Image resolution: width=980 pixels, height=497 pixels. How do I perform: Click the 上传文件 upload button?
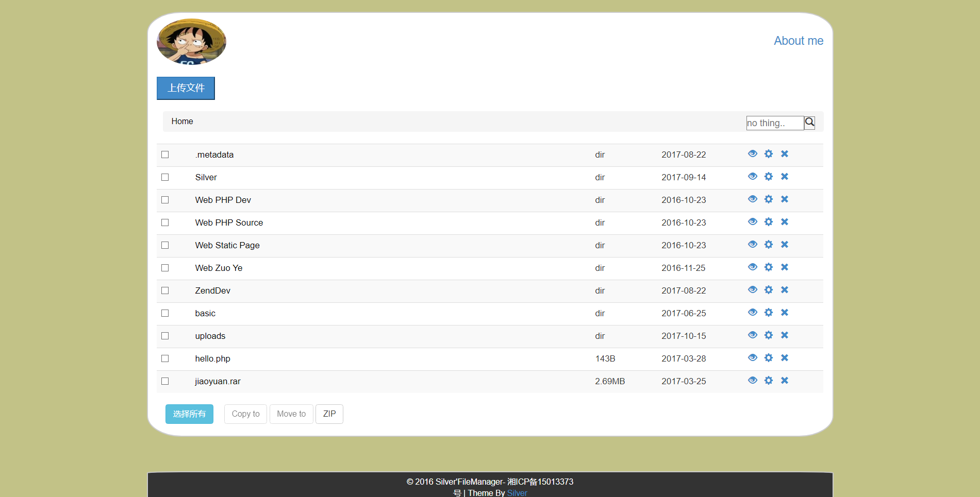186,88
